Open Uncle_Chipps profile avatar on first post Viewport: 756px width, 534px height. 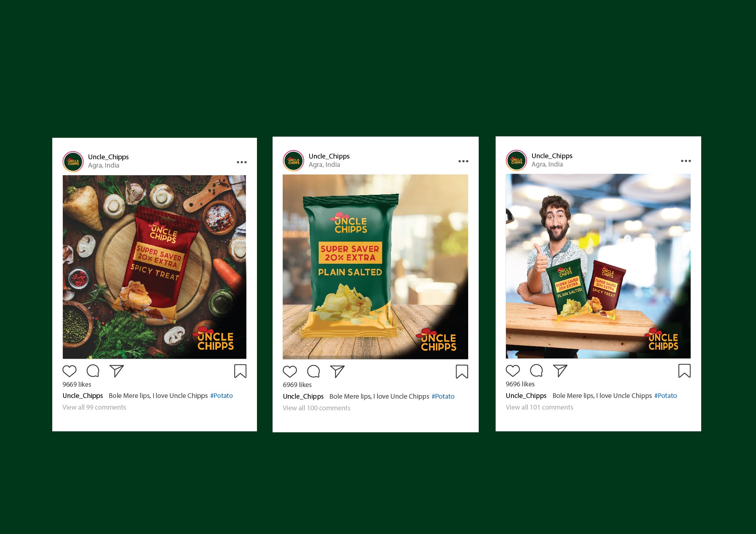73,162
